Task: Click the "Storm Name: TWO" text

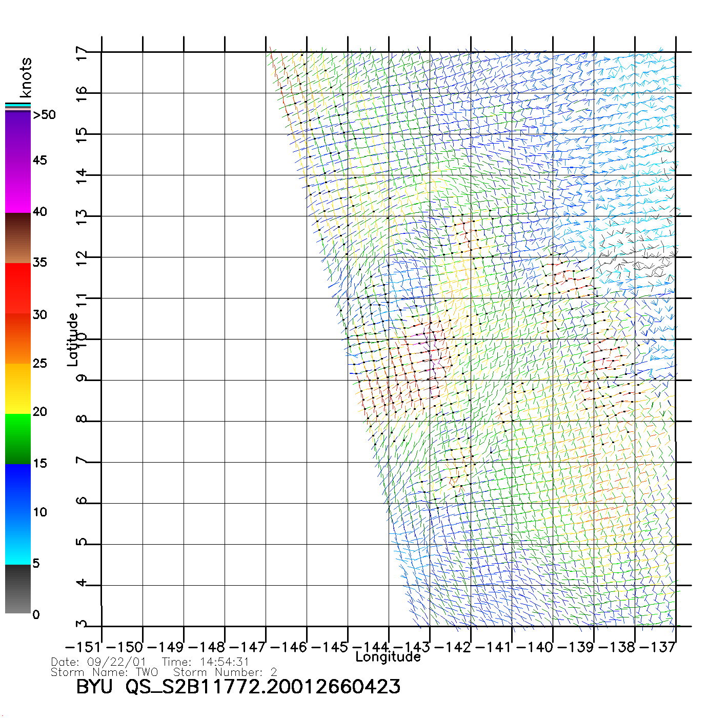Action: pyautogui.click(x=104, y=672)
